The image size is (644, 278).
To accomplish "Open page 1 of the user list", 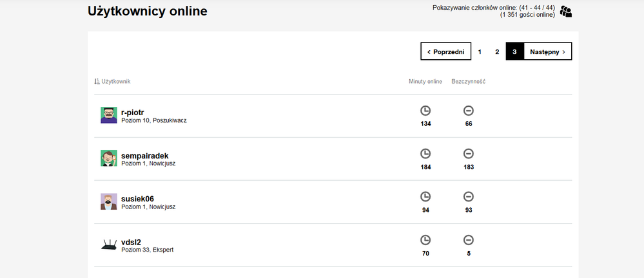I will point(480,51).
